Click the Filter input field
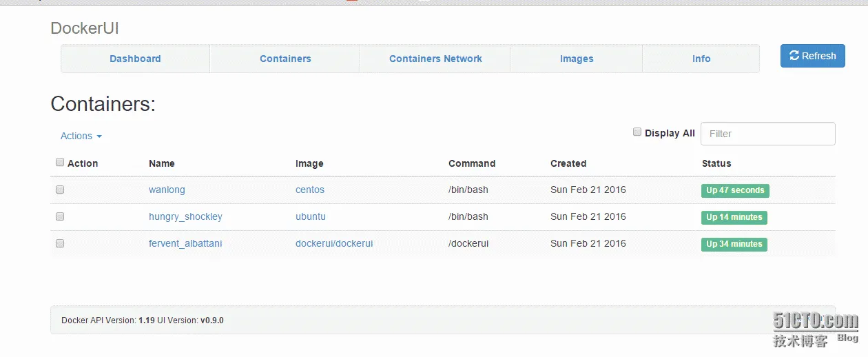This screenshot has width=868, height=357. (x=767, y=134)
